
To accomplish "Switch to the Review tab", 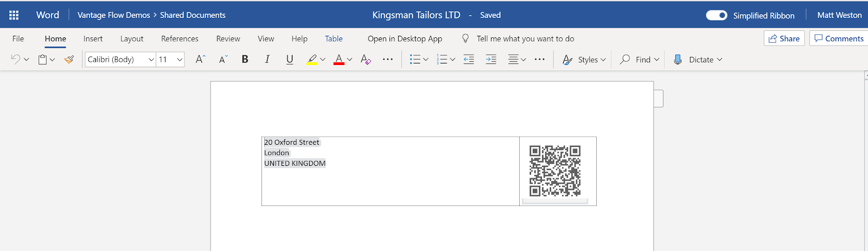I will click(228, 38).
